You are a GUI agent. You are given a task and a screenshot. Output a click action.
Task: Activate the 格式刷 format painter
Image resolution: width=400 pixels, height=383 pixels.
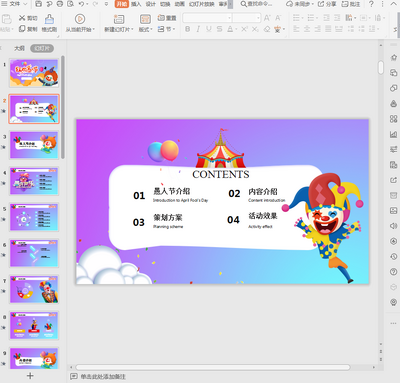coord(49,23)
